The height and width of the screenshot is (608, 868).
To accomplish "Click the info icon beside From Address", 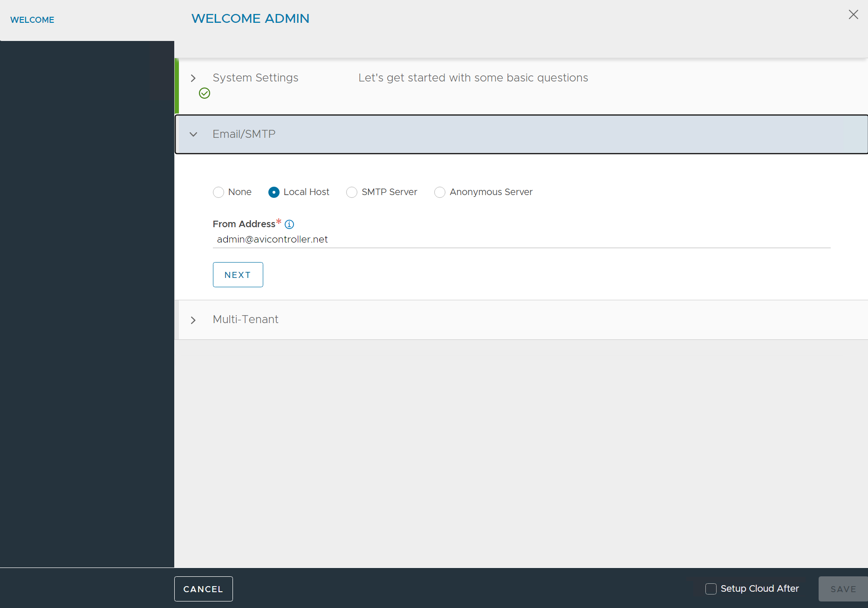I will click(289, 224).
